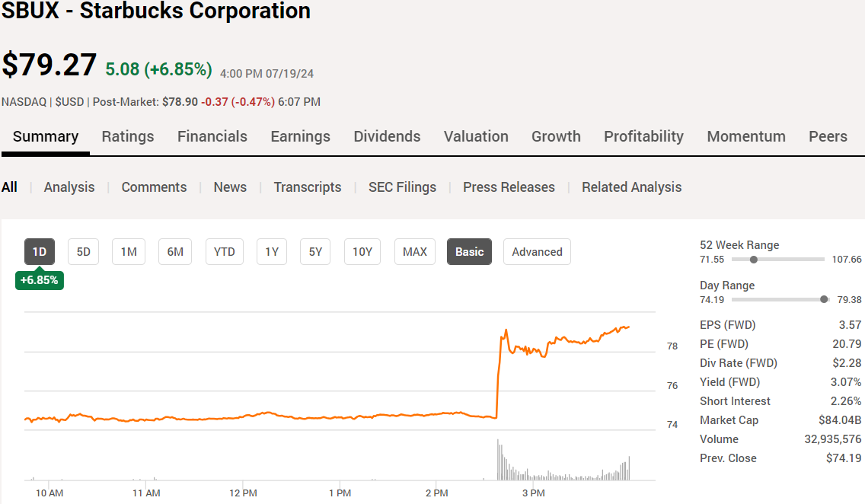Open the Valuation tab
Image resolution: width=865 pixels, height=504 pixels.
click(x=476, y=136)
